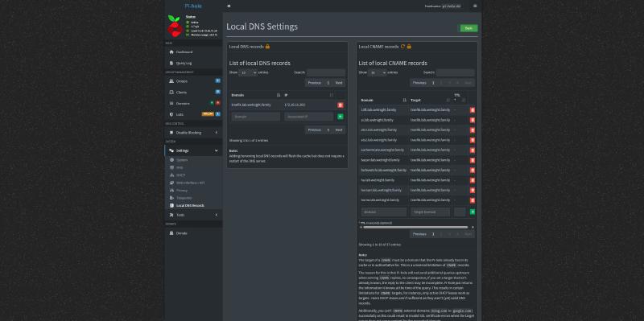Collapse the Settings menu
Screen dimensions: 644x321
(x=193, y=150)
